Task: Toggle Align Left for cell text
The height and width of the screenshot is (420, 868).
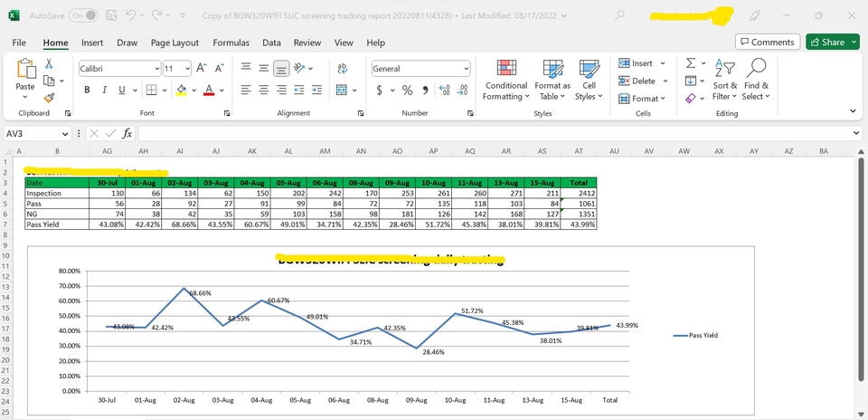Action: (x=246, y=90)
